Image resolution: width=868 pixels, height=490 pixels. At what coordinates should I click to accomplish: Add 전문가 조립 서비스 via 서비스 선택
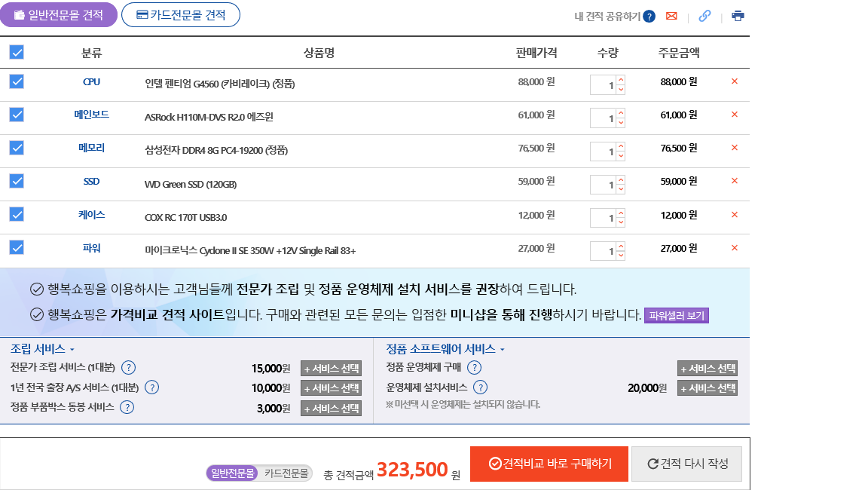(331, 369)
